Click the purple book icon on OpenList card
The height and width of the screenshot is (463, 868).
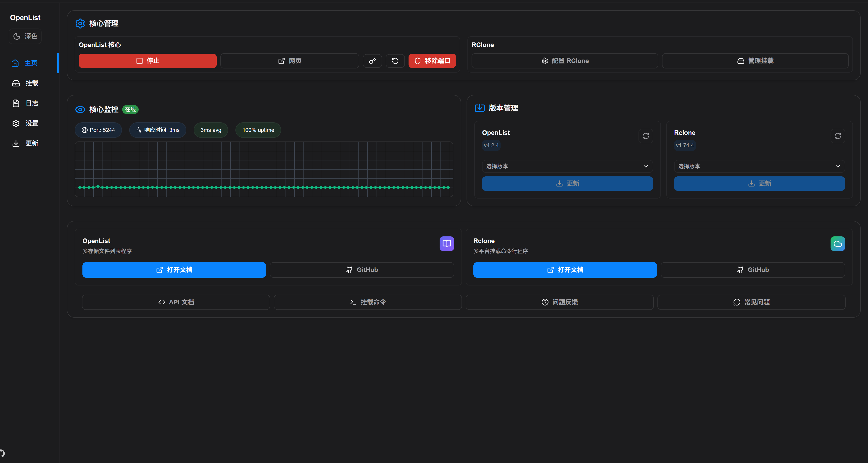(447, 243)
